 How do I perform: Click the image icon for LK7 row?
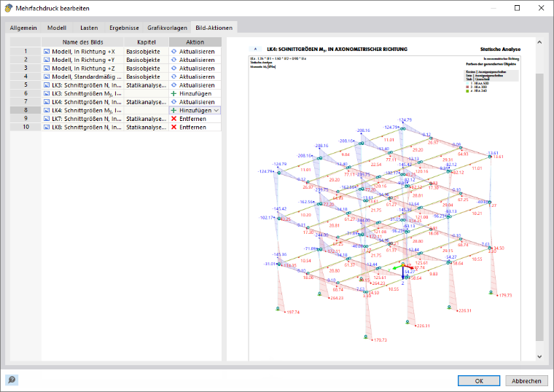click(x=46, y=119)
